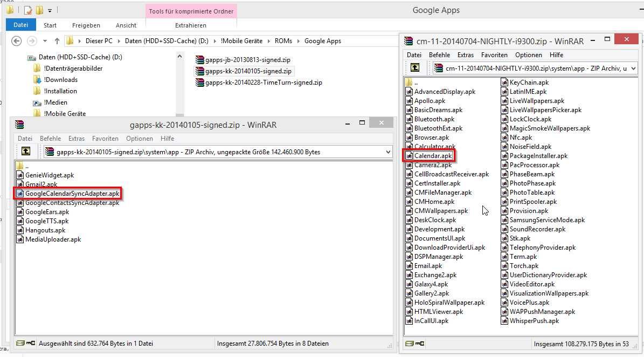Click the up-folder icon in cm-11 WinRAR window
Viewport: 644px width, 357px height.
415,68
